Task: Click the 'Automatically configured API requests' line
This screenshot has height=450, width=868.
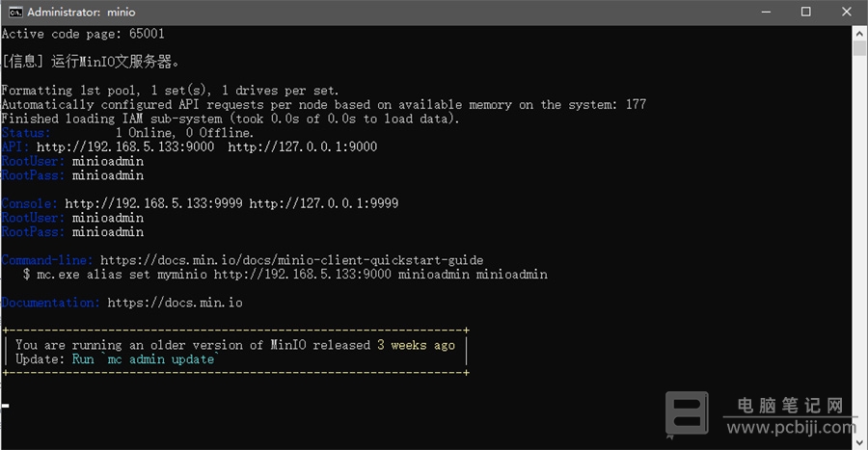Action: pos(324,105)
